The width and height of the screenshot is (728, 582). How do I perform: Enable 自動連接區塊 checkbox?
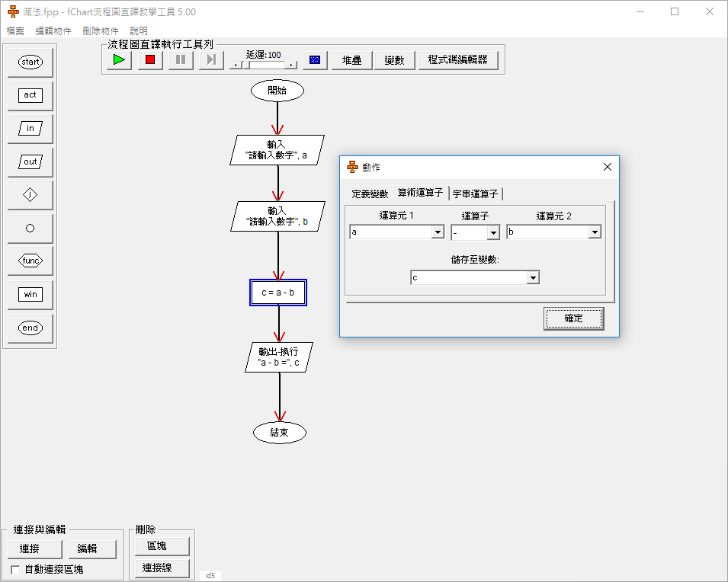coord(15,569)
